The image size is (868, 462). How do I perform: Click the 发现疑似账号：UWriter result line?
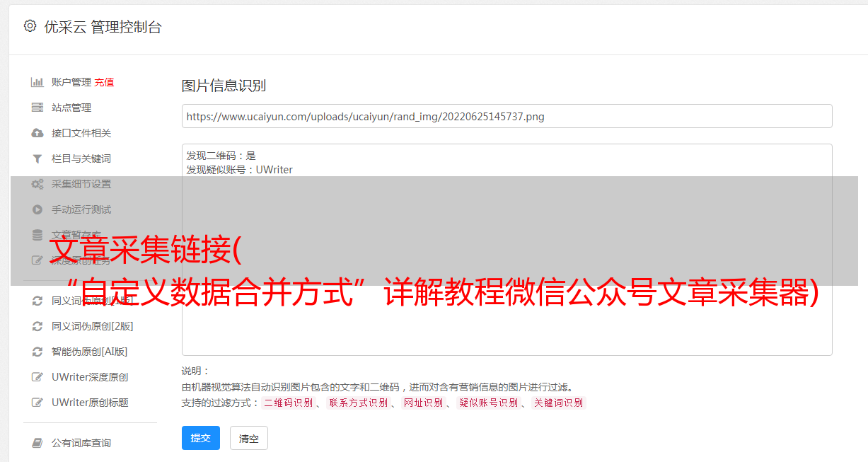[x=240, y=170]
